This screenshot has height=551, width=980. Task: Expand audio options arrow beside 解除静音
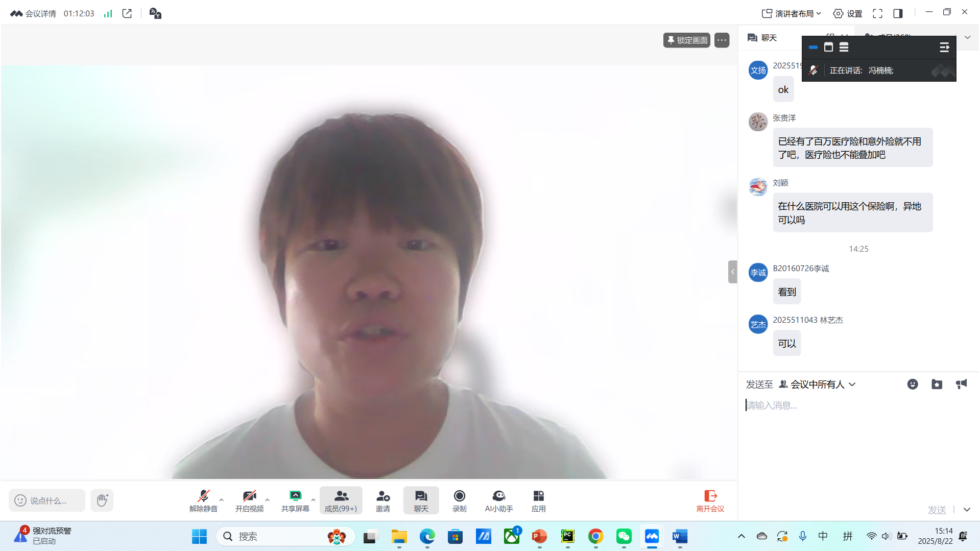coord(222,500)
